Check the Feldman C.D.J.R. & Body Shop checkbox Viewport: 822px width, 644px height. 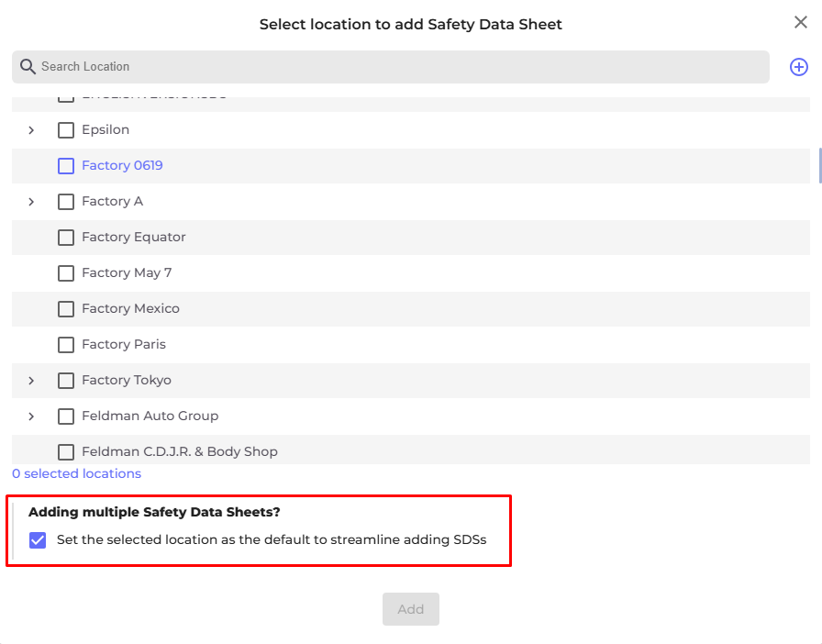point(66,452)
